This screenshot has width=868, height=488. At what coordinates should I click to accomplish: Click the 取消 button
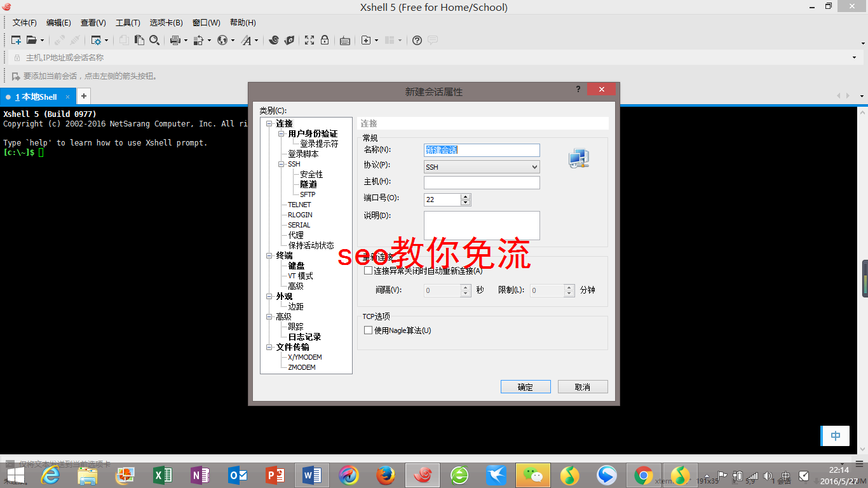(582, 386)
